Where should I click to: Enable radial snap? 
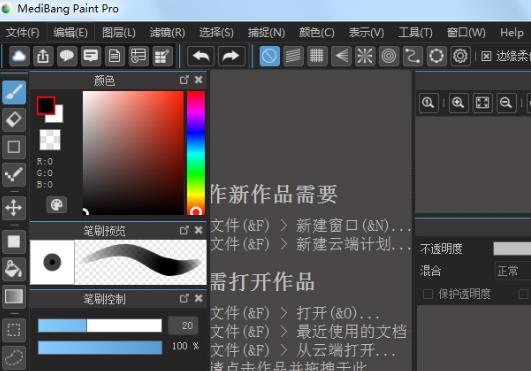tap(365, 56)
